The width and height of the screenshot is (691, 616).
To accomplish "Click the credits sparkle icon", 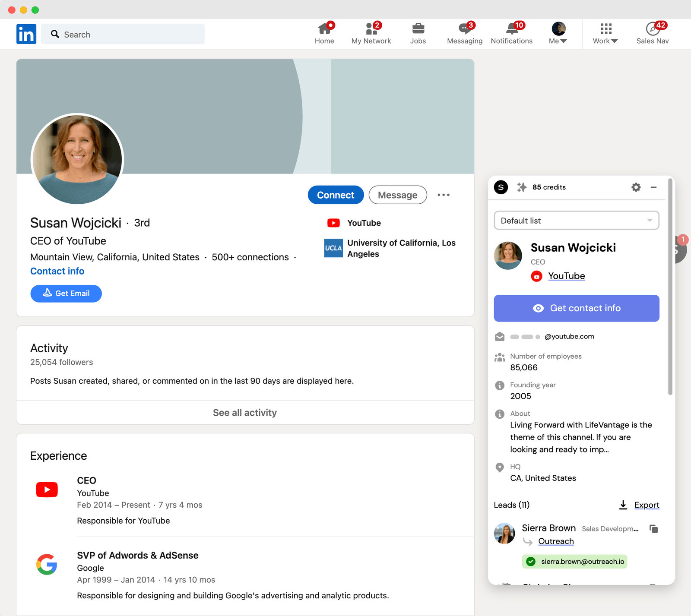I will pos(522,187).
